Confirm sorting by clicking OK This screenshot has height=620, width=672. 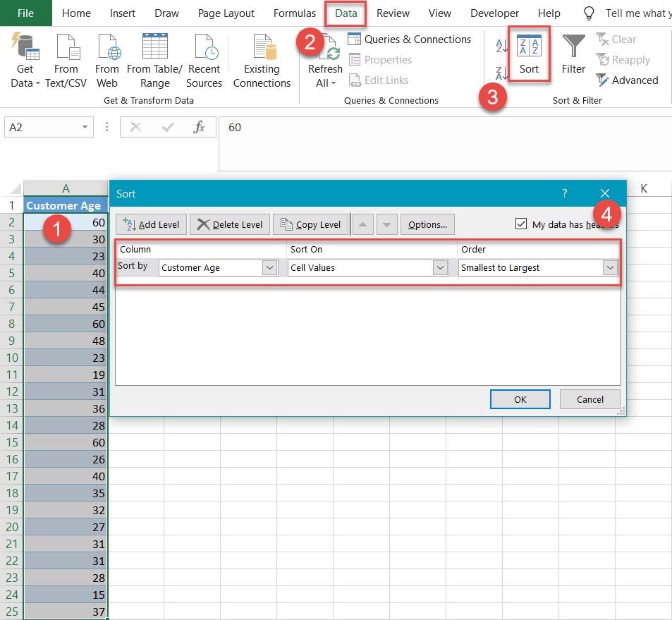(520, 399)
